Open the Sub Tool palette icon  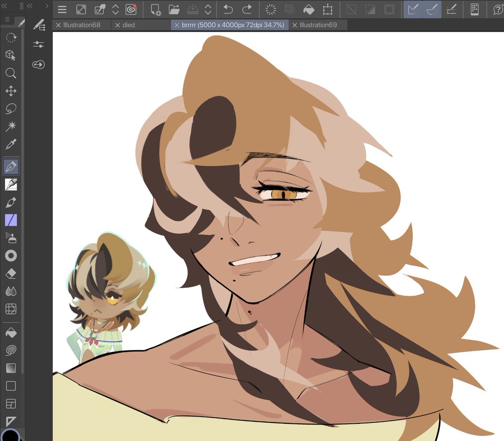point(39,25)
